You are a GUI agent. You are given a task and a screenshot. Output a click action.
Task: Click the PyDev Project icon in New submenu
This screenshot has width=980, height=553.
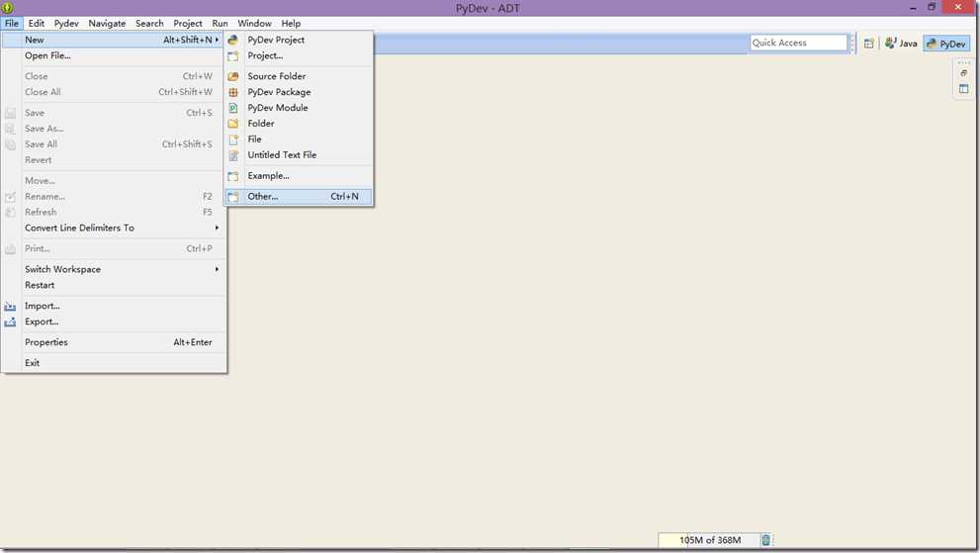[233, 40]
